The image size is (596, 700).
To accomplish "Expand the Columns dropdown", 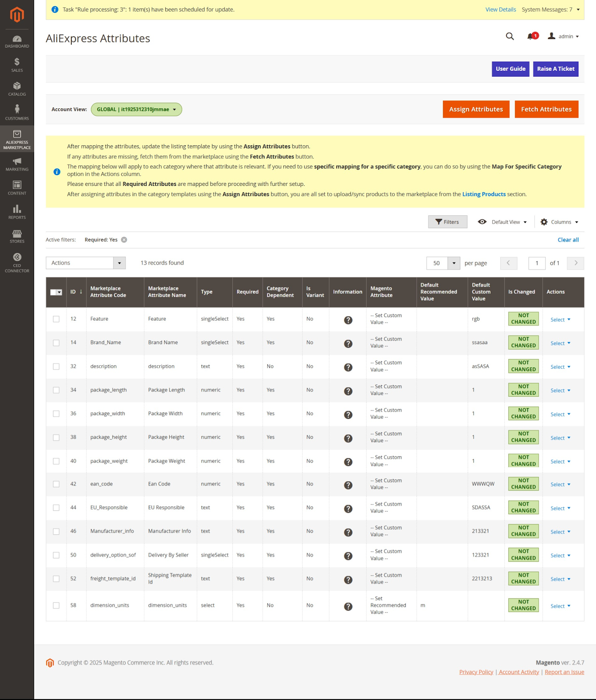I will click(x=559, y=222).
